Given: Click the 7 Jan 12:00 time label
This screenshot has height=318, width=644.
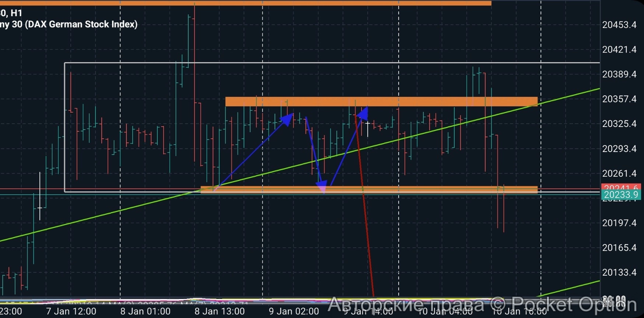Looking at the screenshot, I should [71, 311].
